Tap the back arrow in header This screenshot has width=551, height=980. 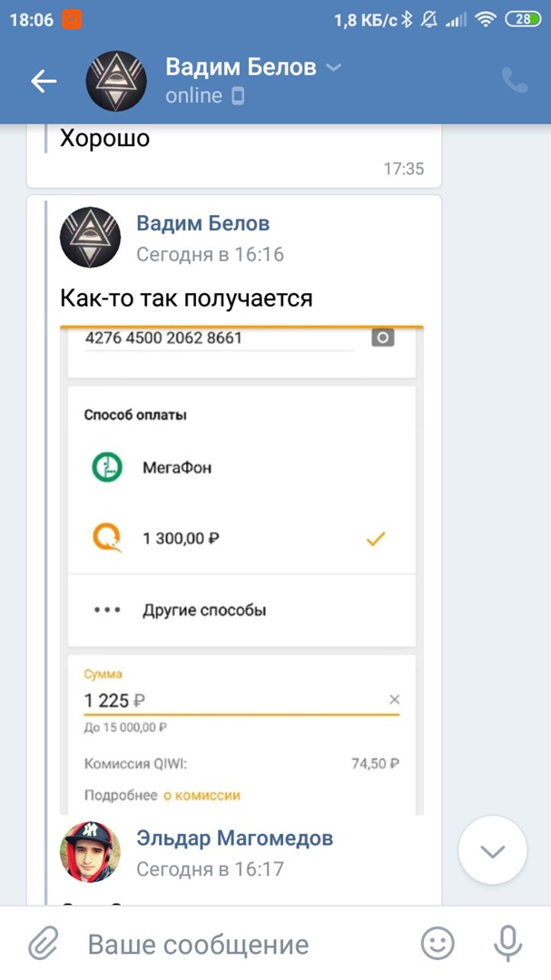44,82
